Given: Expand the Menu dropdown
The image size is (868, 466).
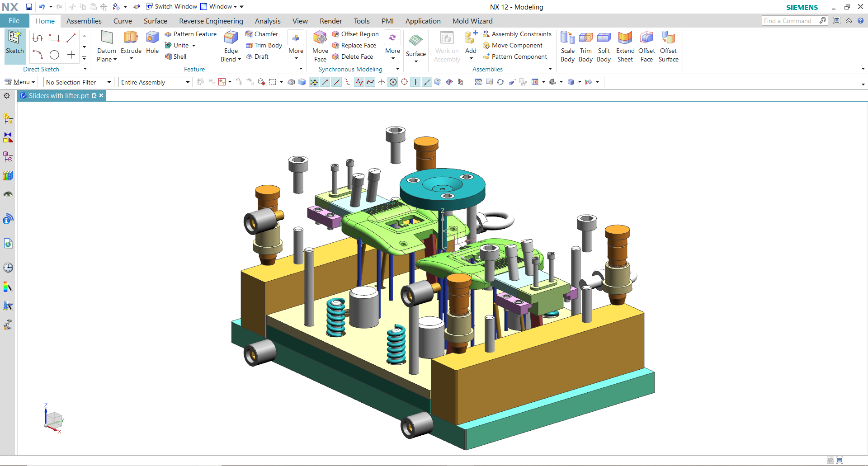Looking at the screenshot, I should [20, 82].
